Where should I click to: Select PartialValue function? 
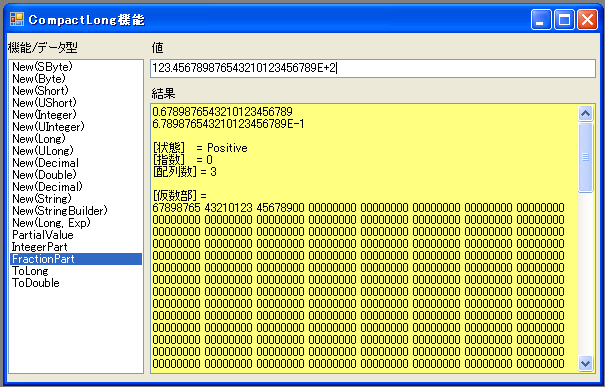[x=76, y=235]
